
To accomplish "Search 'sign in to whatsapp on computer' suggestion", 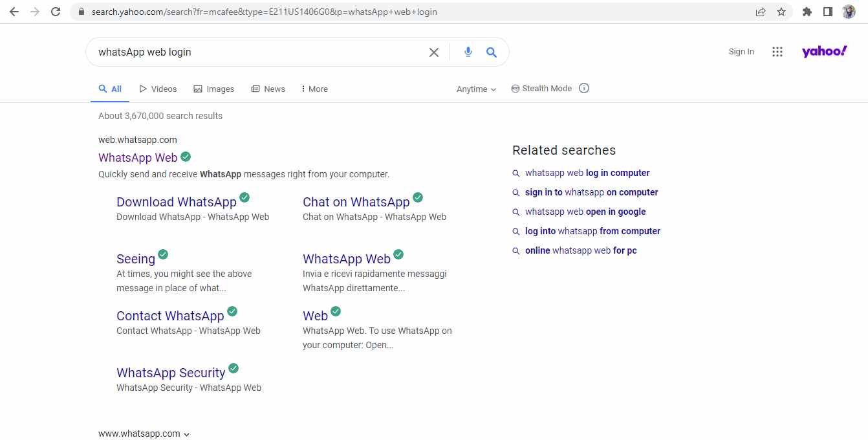I will pyautogui.click(x=592, y=192).
